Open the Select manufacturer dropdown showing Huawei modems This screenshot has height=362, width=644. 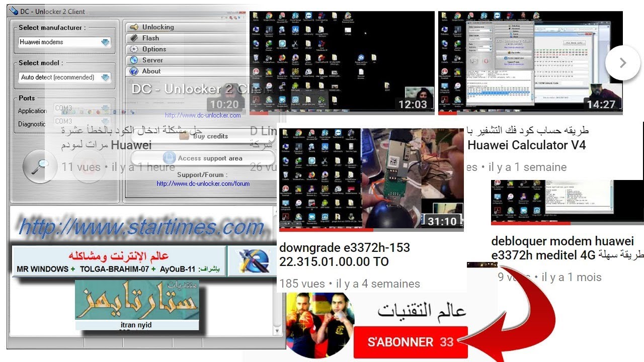tap(64, 42)
